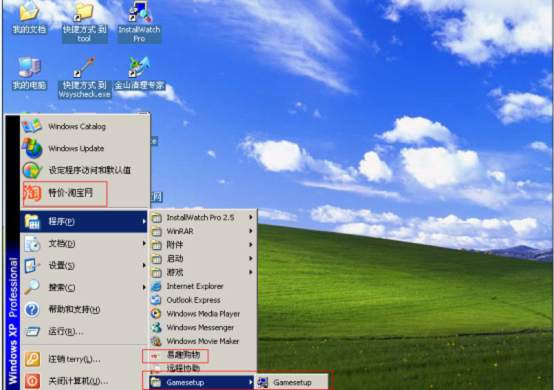Expand the 文档(D) submenu arrow
The image size is (554, 390).
144,243
